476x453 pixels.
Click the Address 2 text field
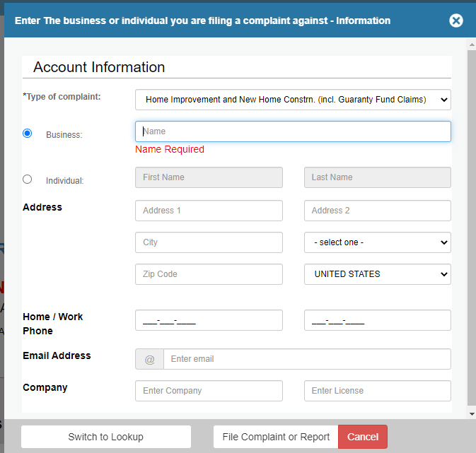(x=377, y=211)
